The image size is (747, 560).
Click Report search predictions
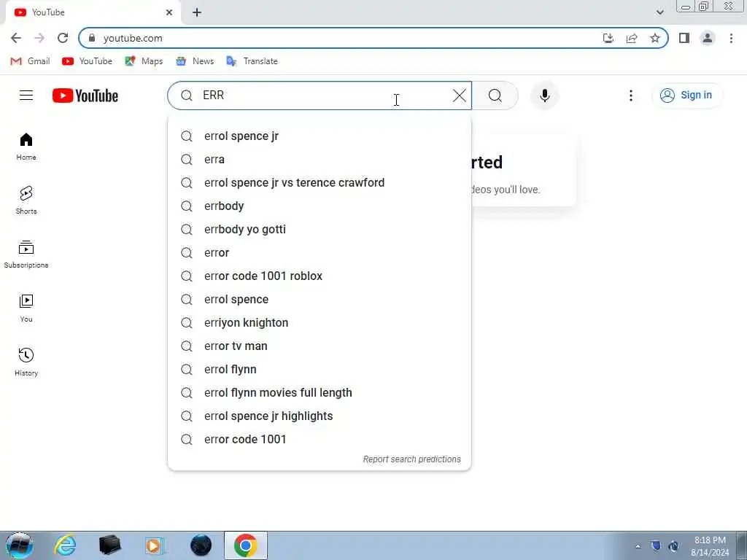(411, 459)
